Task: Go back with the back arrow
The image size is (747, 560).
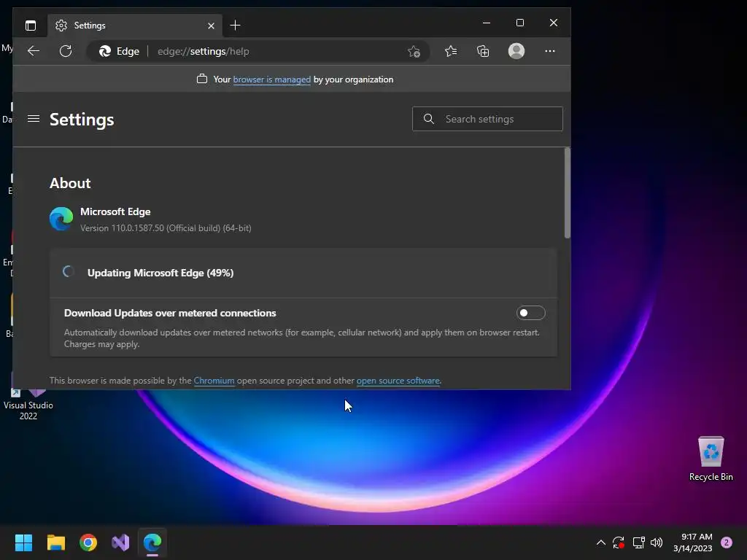Action: [34, 51]
